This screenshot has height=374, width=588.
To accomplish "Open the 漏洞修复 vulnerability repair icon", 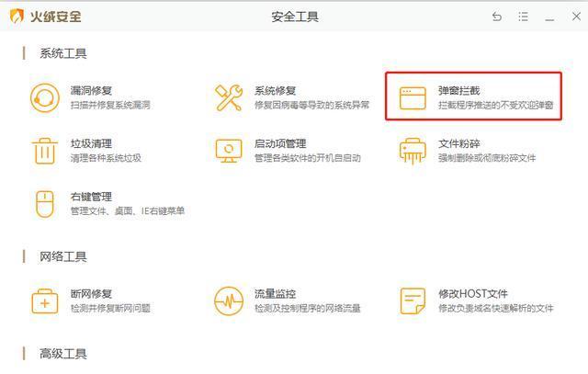I will [45, 98].
